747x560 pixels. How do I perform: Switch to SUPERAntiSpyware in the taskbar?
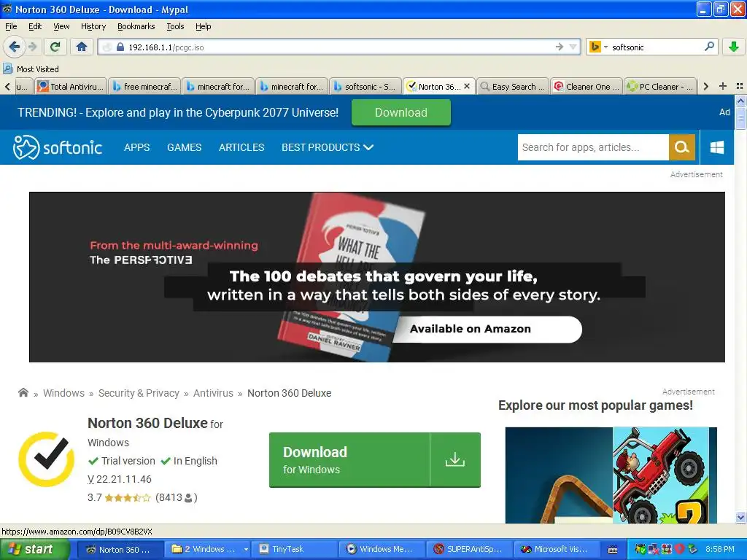(x=469, y=549)
